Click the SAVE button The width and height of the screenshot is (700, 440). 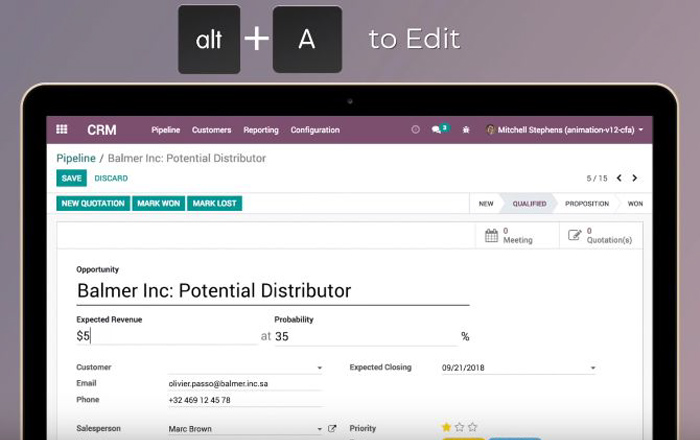(x=71, y=178)
